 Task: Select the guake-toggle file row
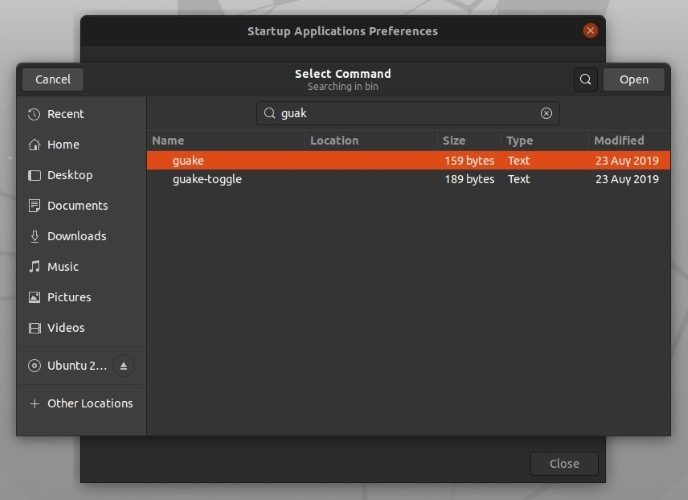207,180
